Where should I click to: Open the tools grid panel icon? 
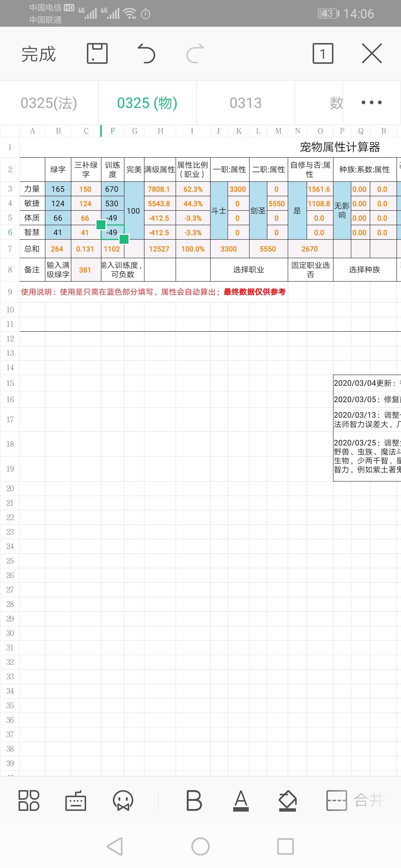point(29,800)
